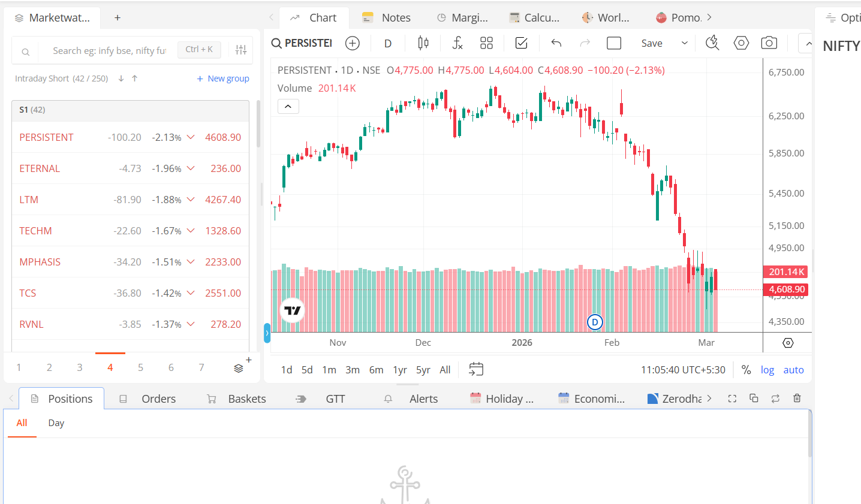Expand the PERSISTENT row chevron
This screenshot has width=861, height=504.
(191, 137)
